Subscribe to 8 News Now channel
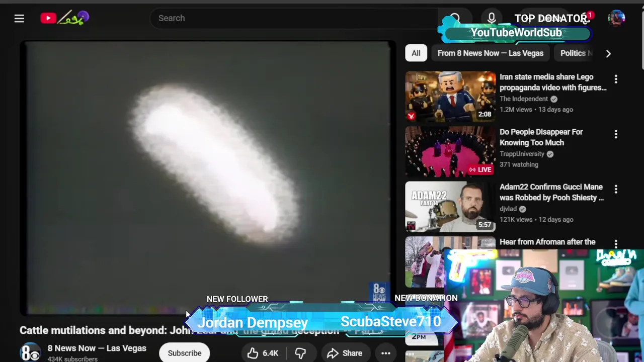 [185, 353]
